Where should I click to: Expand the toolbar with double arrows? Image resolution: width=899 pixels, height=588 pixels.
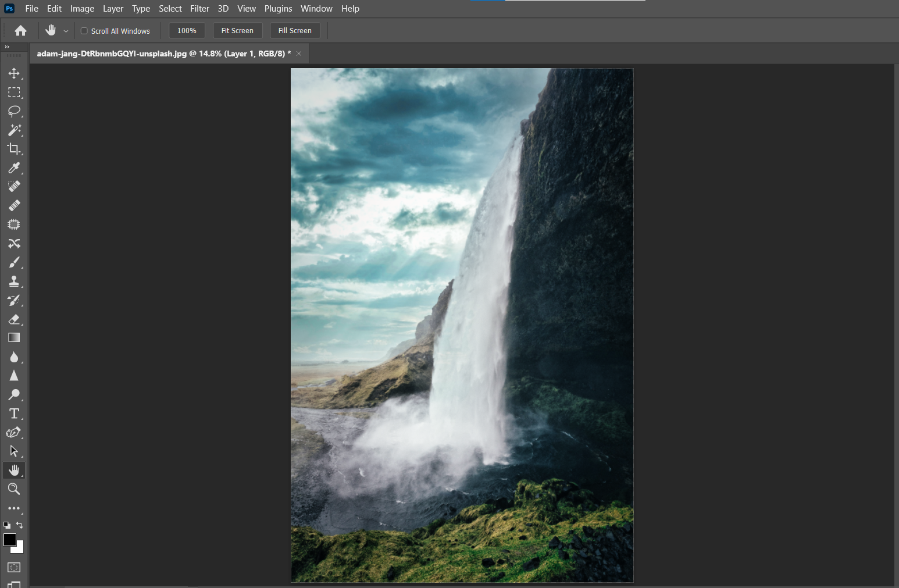(7, 47)
